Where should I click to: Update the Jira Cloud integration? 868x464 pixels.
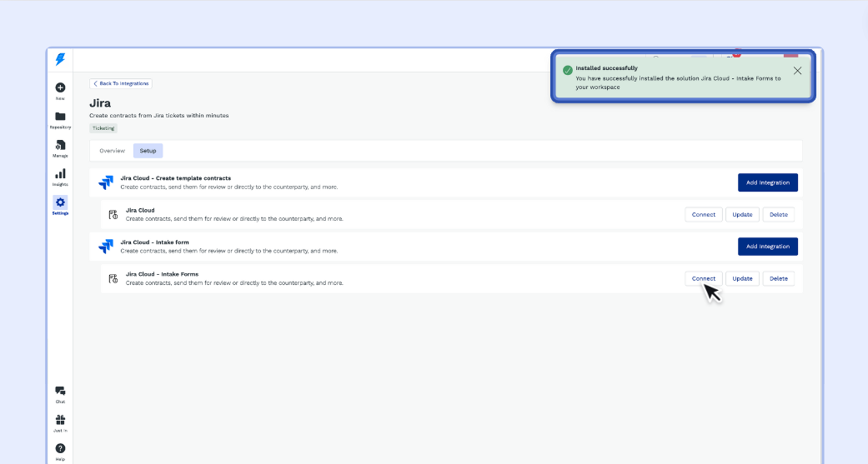742,215
